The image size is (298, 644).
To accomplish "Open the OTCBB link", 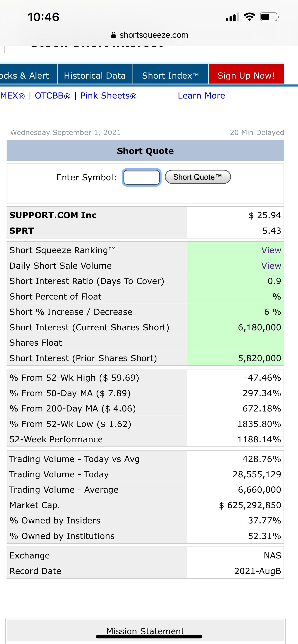I will pos(52,96).
